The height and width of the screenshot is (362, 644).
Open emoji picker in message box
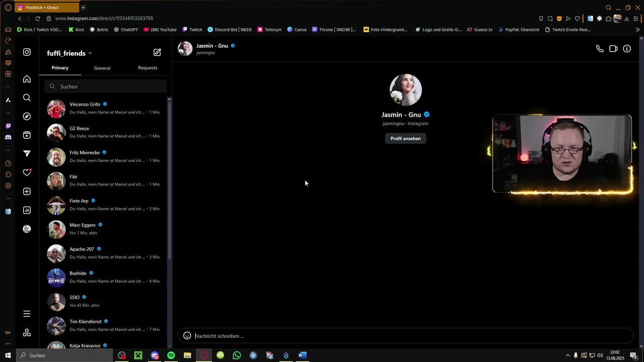tap(187, 335)
